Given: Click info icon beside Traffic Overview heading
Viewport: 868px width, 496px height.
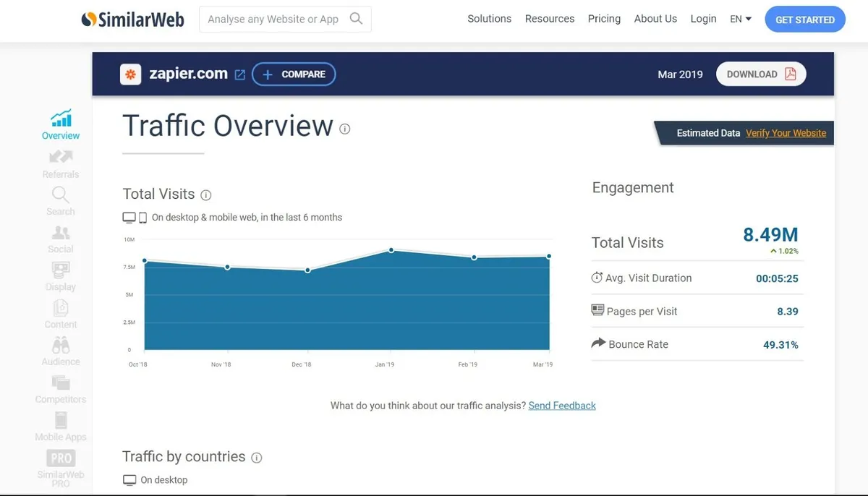Looking at the screenshot, I should tap(345, 129).
